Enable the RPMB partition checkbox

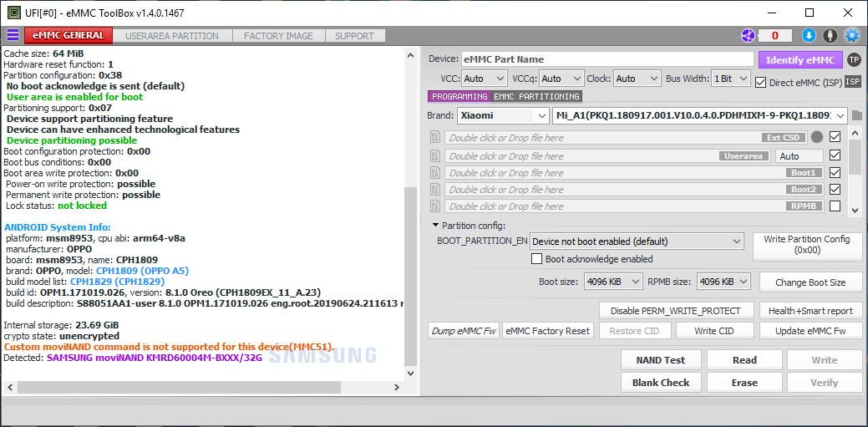pyautogui.click(x=835, y=206)
